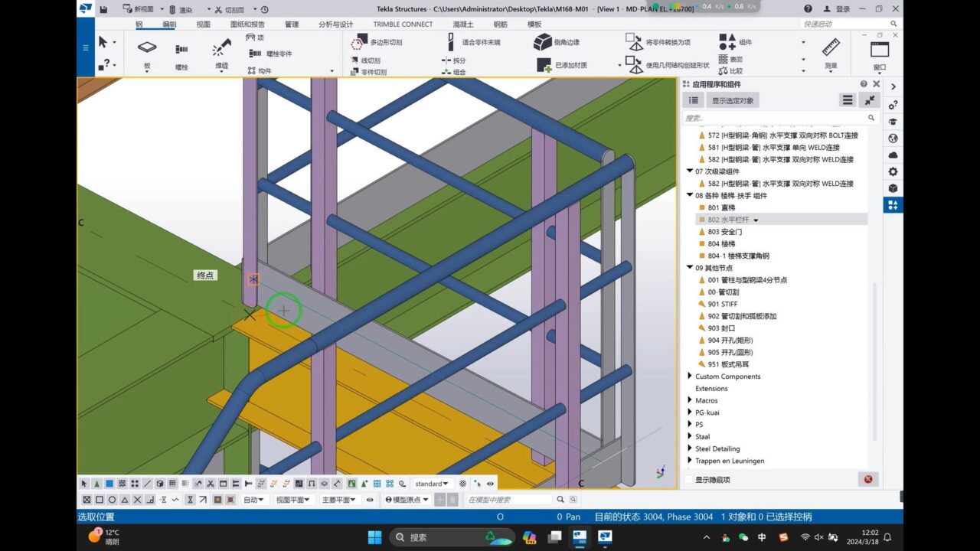Image resolution: width=980 pixels, height=551 pixels.
Task: Toggle the triangle snap switch
Action: (125, 500)
